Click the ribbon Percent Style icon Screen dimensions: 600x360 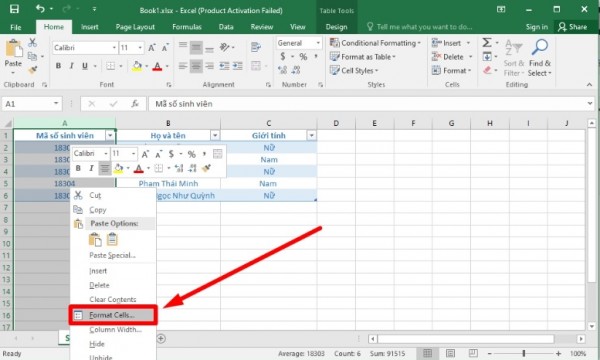point(303,57)
